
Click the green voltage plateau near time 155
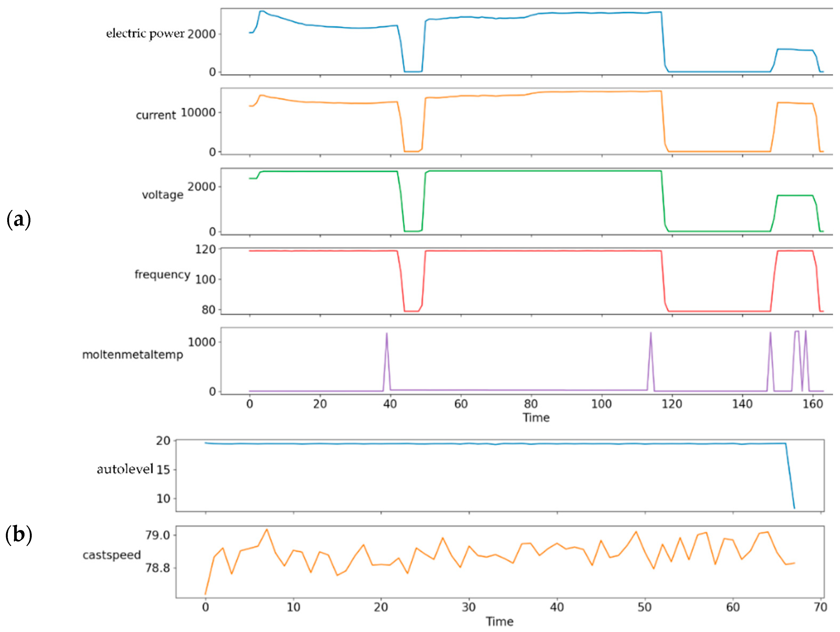[x=795, y=195]
